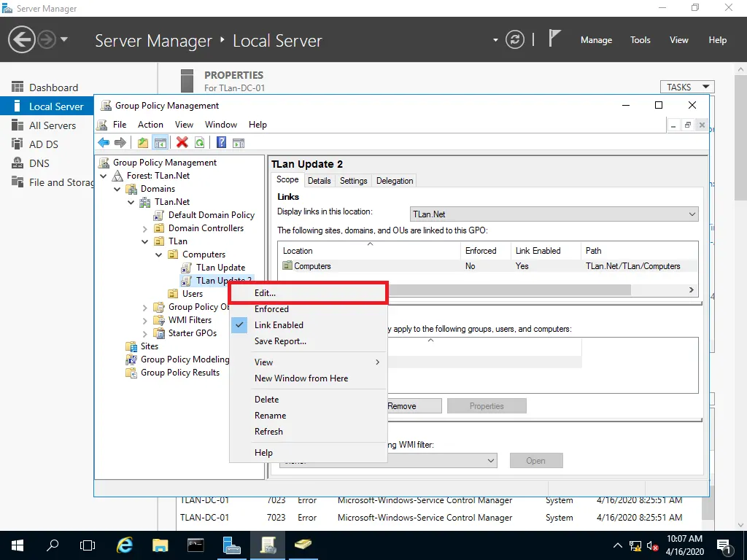Switch to the Delegation tab

(395, 181)
